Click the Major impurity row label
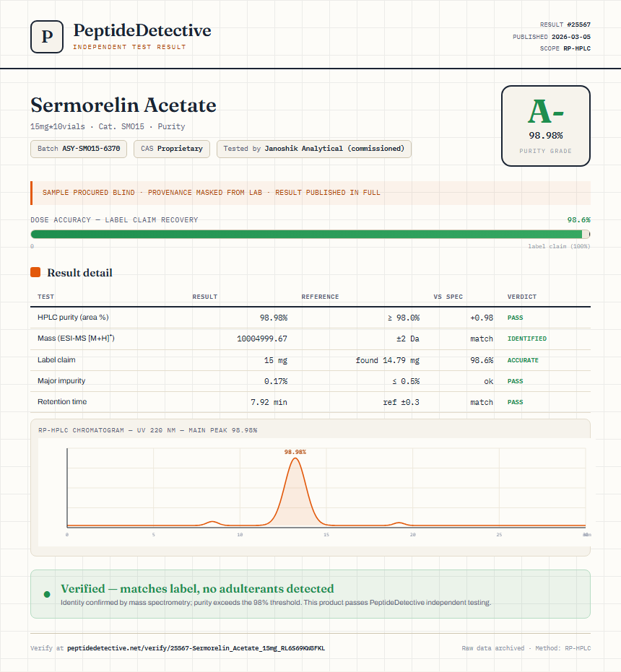This screenshot has width=621, height=672. pyautogui.click(x=61, y=380)
